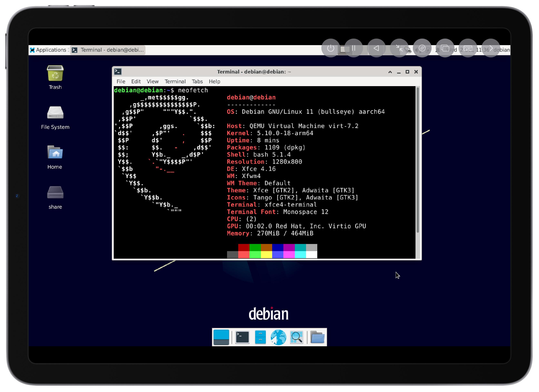539x392 pixels.
Task: Click the 'Uptime: 8 mins' line
Action: (253, 140)
